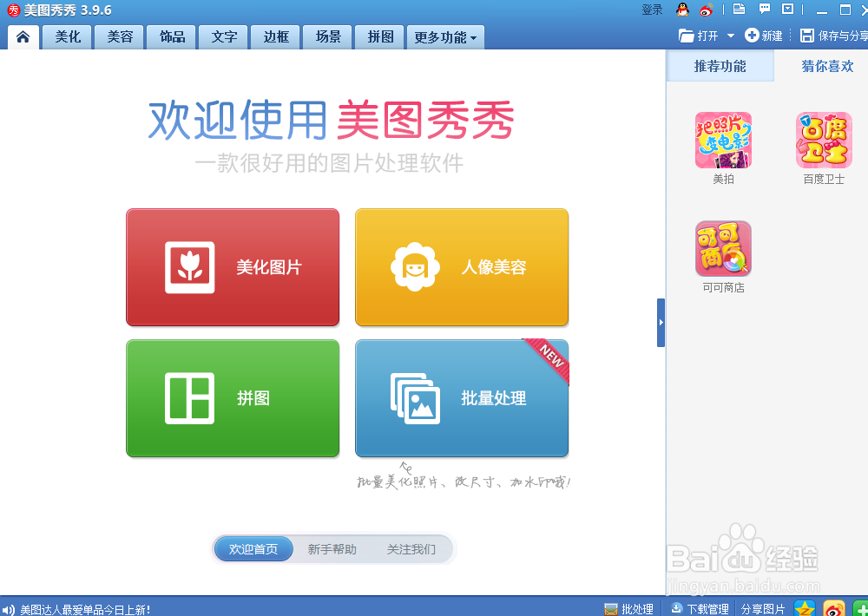The height and width of the screenshot is (616, 868).
Task: Click the speaker announcement icon in status bar
Action: click(9, 609)
